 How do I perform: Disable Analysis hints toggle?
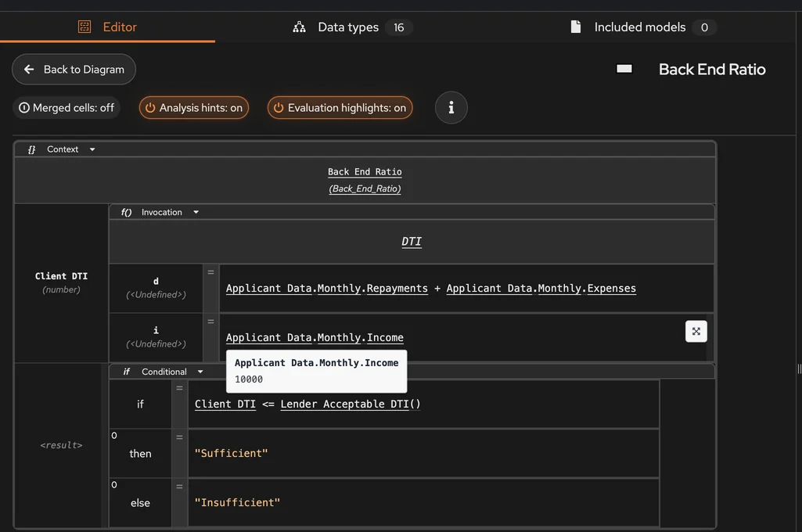[x=194, y=108]
